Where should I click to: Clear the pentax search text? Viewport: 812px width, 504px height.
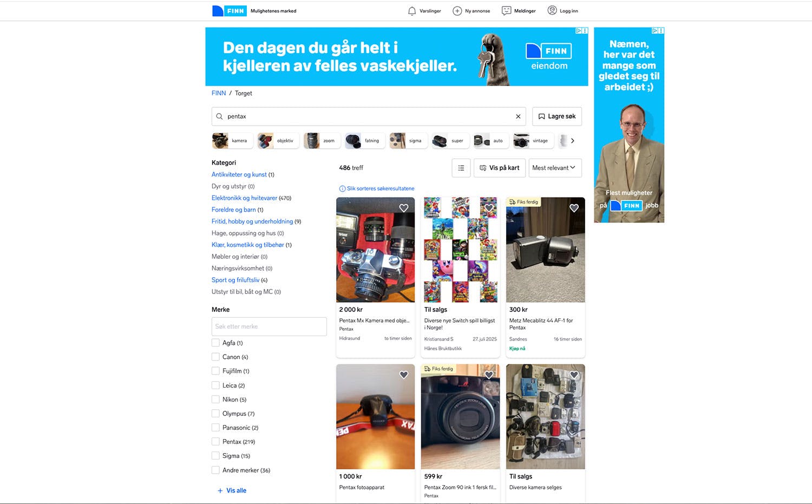(x=518, y=116)
